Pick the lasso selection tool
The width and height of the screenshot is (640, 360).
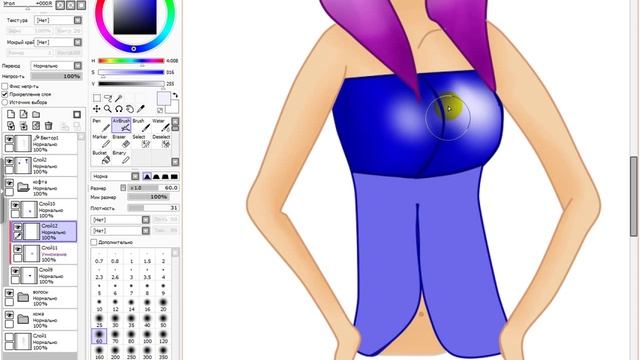coord(108,98)
